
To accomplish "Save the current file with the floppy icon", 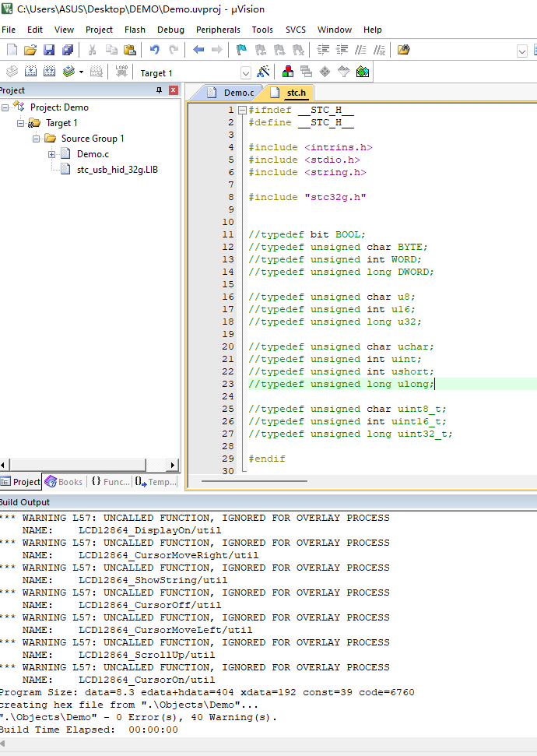I will tap(49, 50).
